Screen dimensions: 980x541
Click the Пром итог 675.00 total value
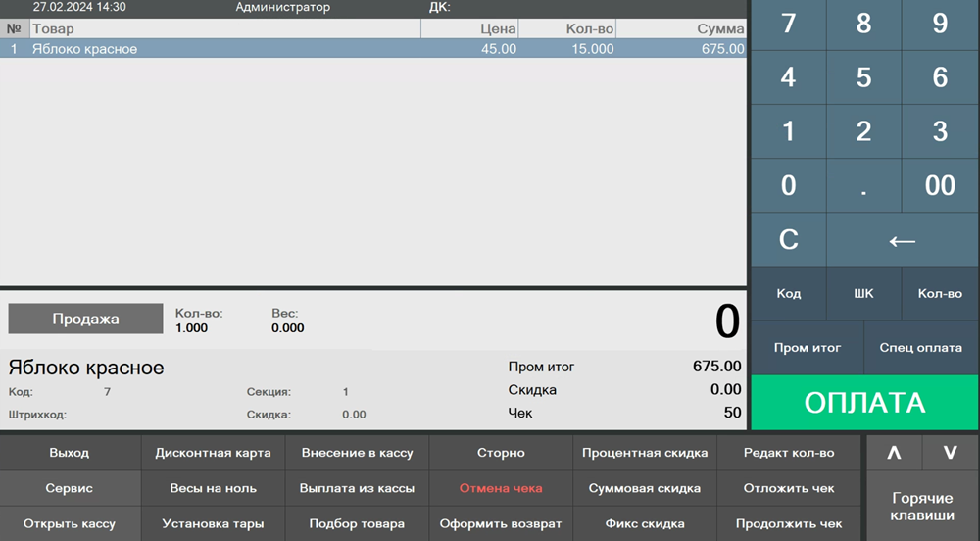coord(717,367)
